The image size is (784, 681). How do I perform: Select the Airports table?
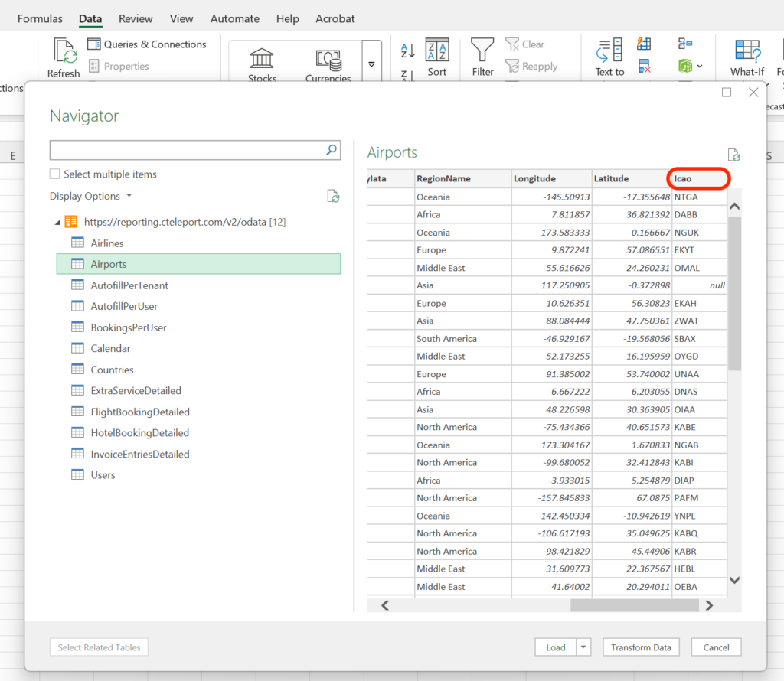coord(198,264)
